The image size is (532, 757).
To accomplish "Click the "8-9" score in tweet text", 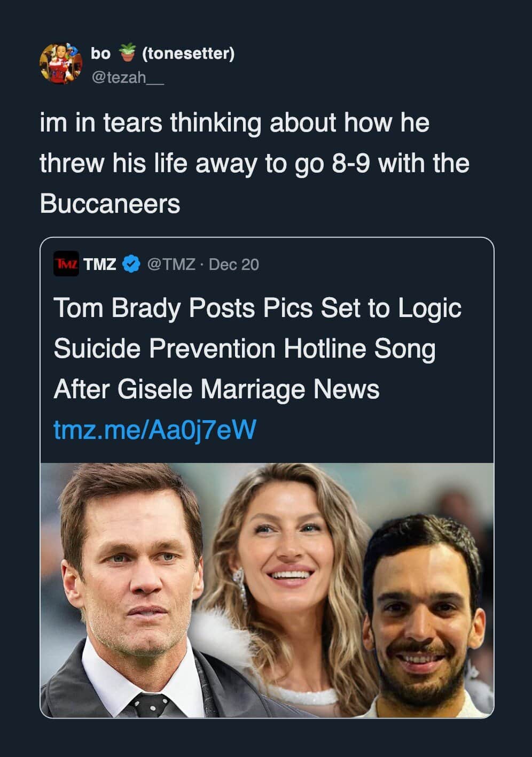I will click(x=351, y=164).
